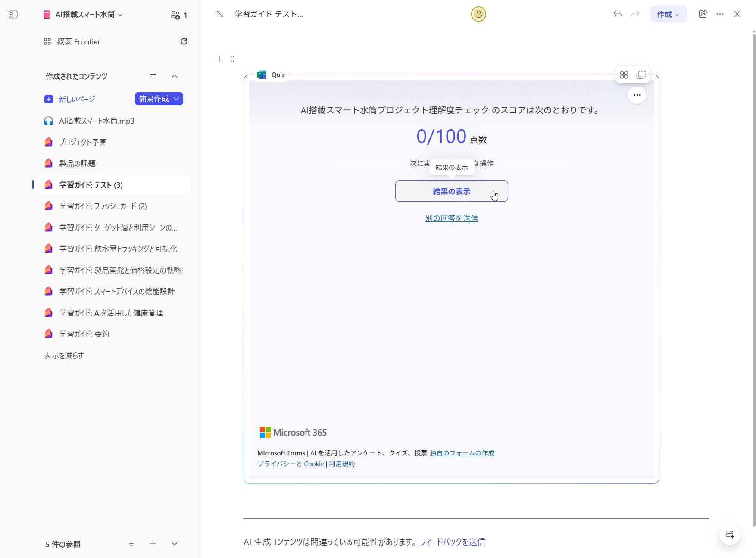Image resolution: width=756 pixels, height=558 pixels.
Task: Click the 結果の表示 button
Action: [451, 191]
